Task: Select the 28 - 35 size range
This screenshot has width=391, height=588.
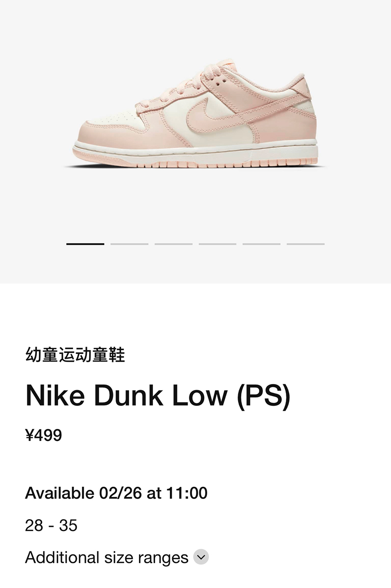Action: 51,525
